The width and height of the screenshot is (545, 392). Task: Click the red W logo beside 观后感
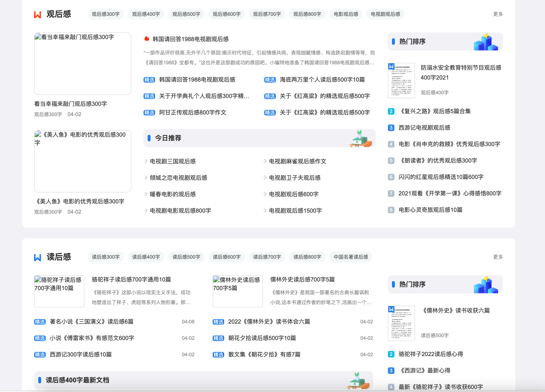coord(37,14)
